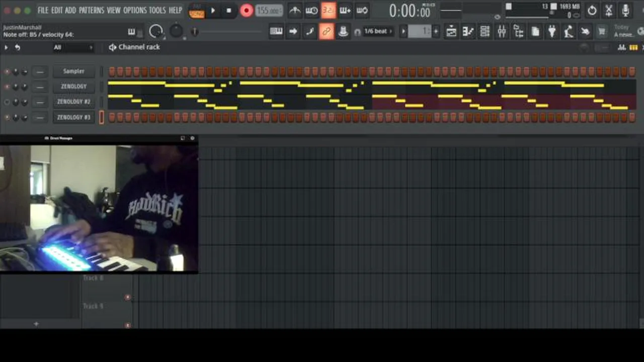This screenshot has height=362, width=644.
Task: Click mixer track selector for Sampler
Action: click(40, 72)
